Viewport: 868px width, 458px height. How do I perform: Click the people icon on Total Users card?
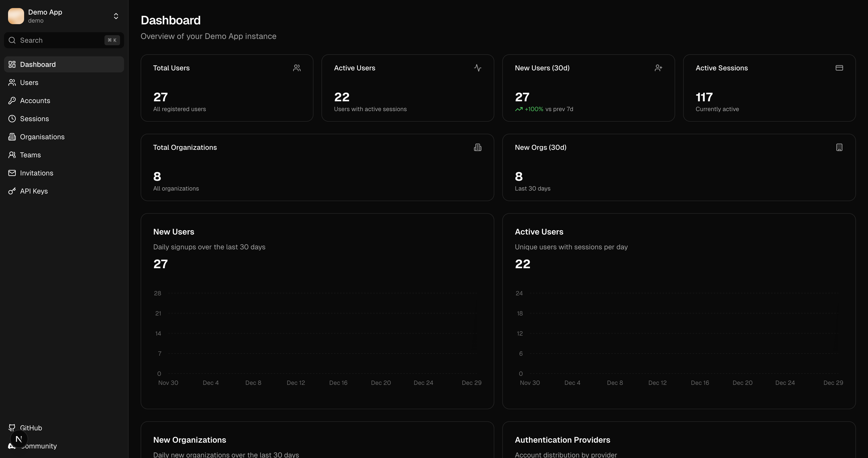coord(297,68)
